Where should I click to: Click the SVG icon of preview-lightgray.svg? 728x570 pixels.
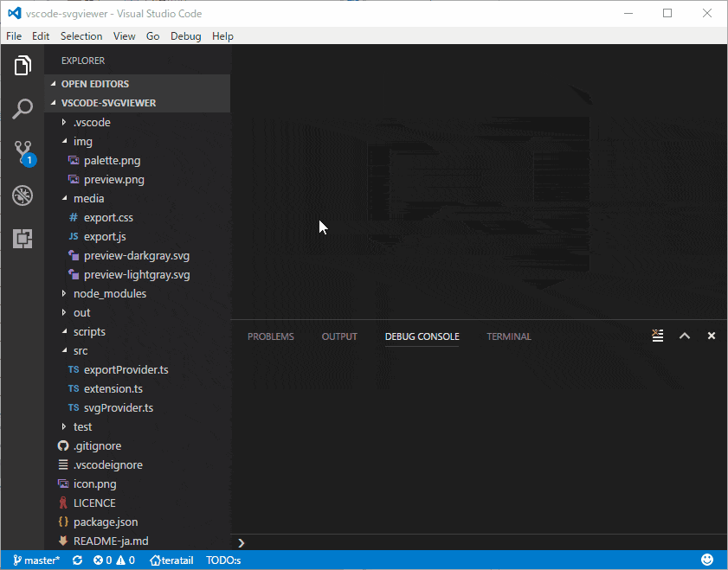74,274
